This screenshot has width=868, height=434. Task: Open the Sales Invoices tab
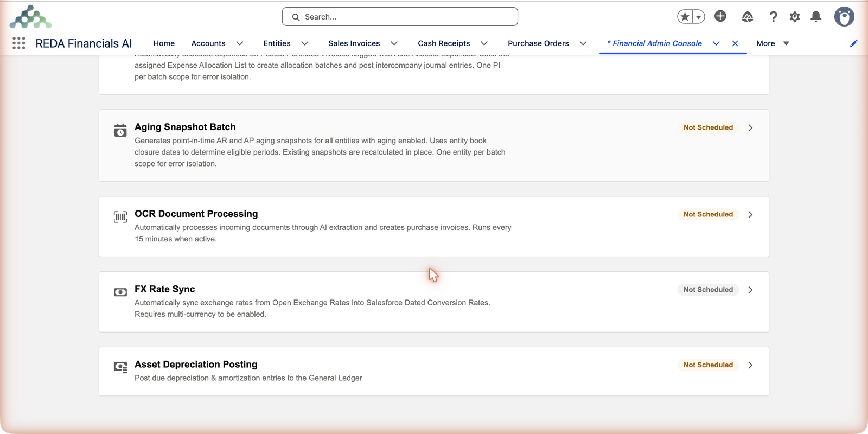coord(354,43)
